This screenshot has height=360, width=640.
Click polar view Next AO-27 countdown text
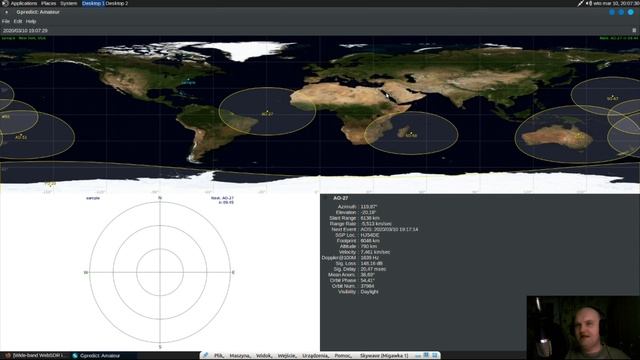(x=222, y=200)
